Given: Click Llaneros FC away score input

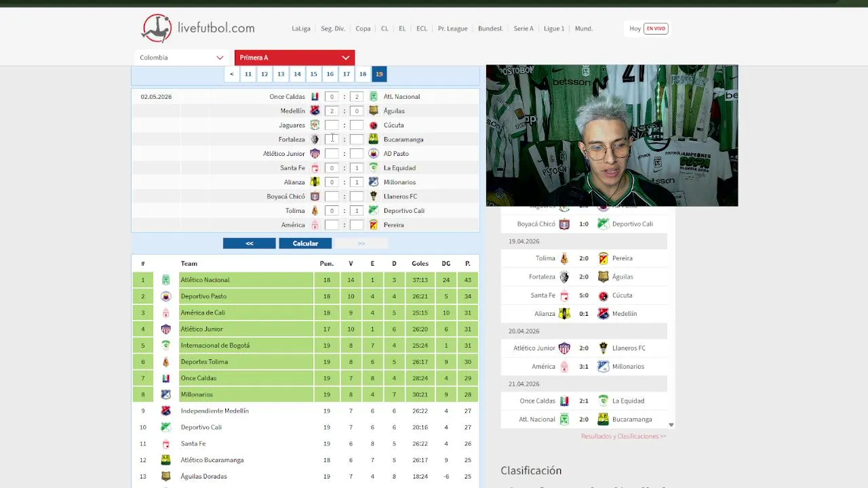Looking at the screenshot, I should click(x=357, y=197).
